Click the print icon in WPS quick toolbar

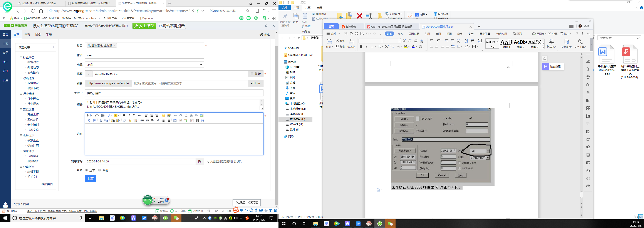coord(357,34)
